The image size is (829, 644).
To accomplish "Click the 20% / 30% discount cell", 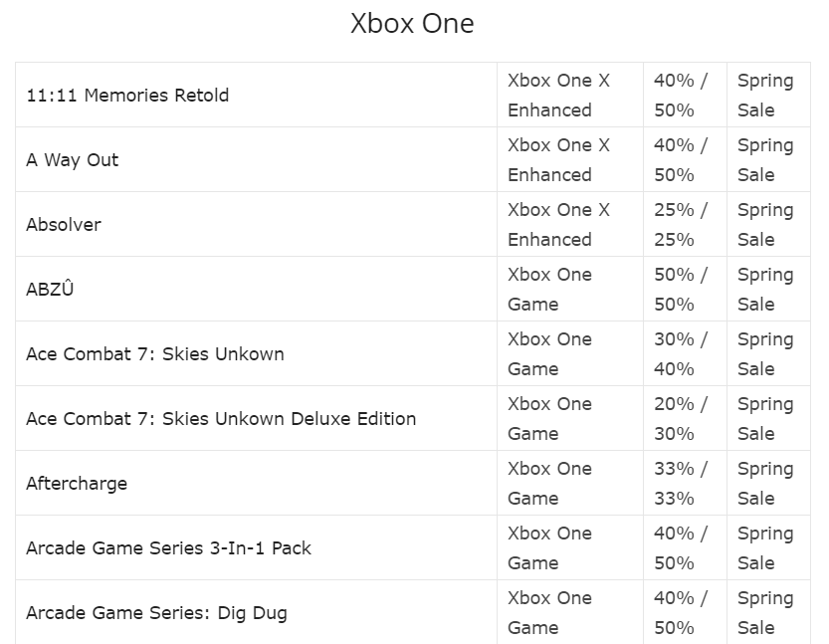I will 681,419.
